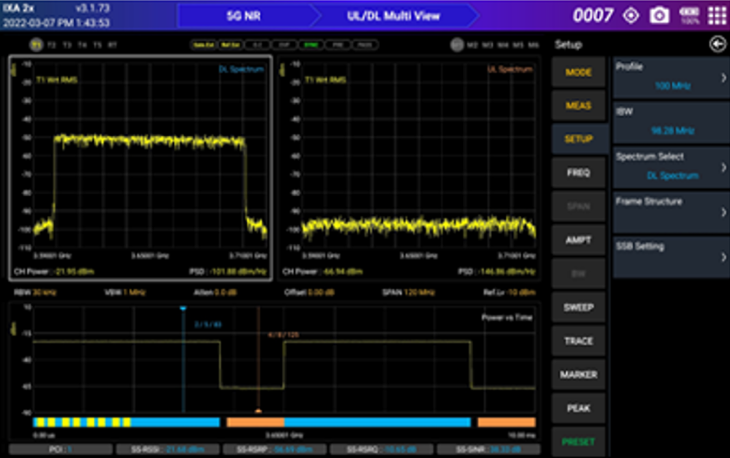Open the UL/DL Multi View tab
The height and width of the screenshot is (458, 730).
[x=382, y=15]
